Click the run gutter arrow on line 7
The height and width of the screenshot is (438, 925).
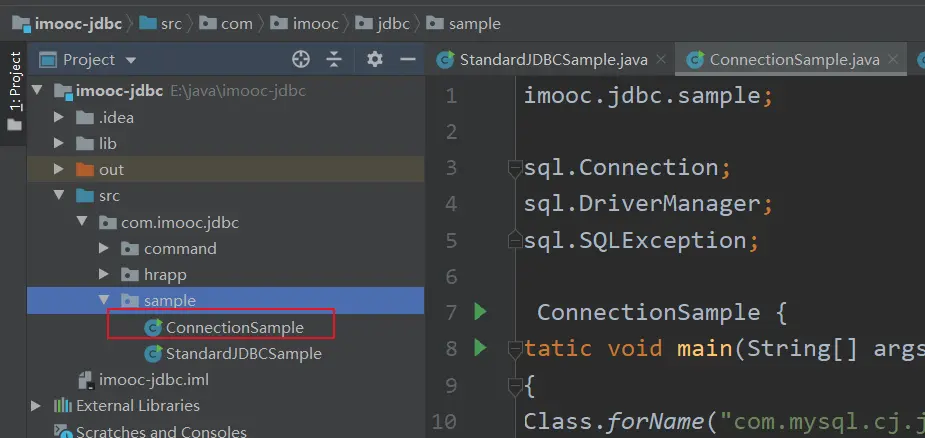click(480, 312)
